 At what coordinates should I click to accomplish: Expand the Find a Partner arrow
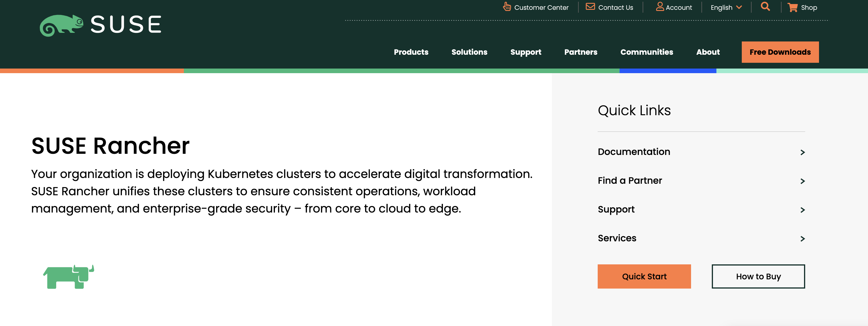[802, 181]
